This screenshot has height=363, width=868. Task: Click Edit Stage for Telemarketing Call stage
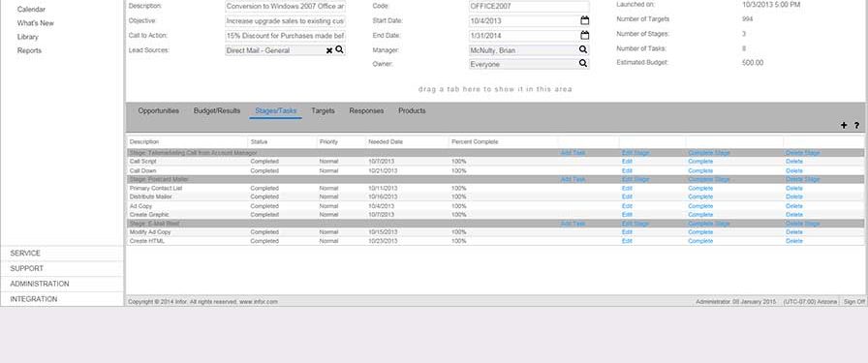(x=635, y=153)
